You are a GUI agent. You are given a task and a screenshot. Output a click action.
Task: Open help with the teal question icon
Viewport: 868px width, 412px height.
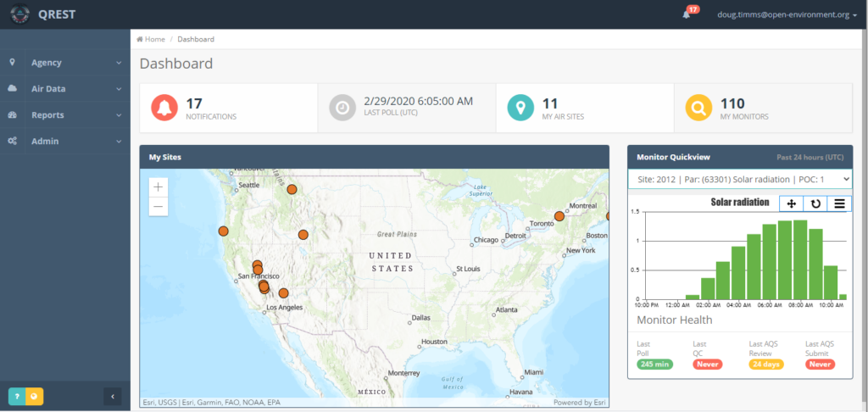click(x=17, y=397)
